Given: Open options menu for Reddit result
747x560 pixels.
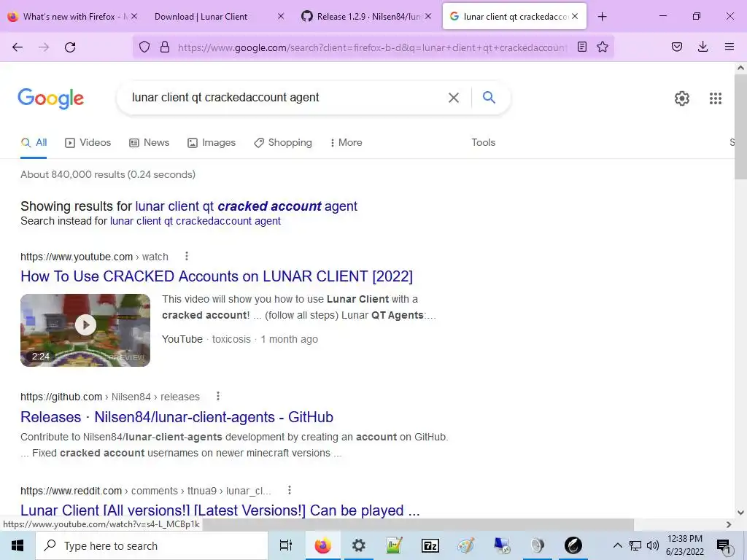Looking at the screenshot, I should point(289,490).
